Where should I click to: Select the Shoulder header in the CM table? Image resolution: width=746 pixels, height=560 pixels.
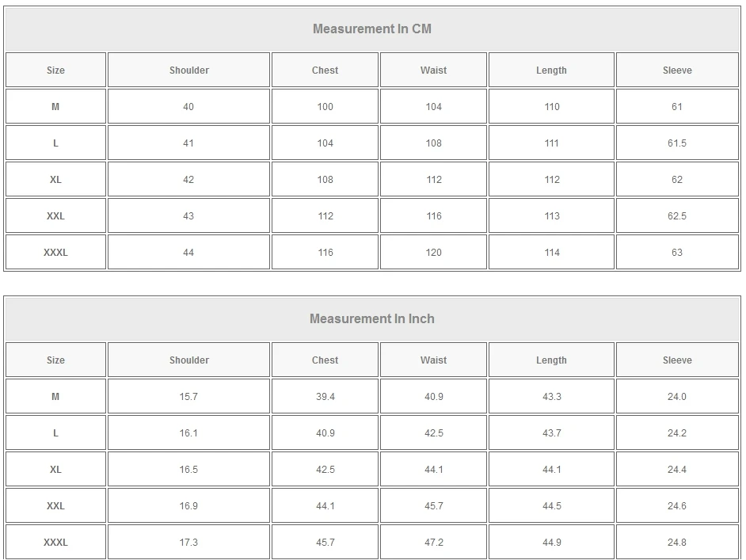pyautogui.click(x=189, y=70)
